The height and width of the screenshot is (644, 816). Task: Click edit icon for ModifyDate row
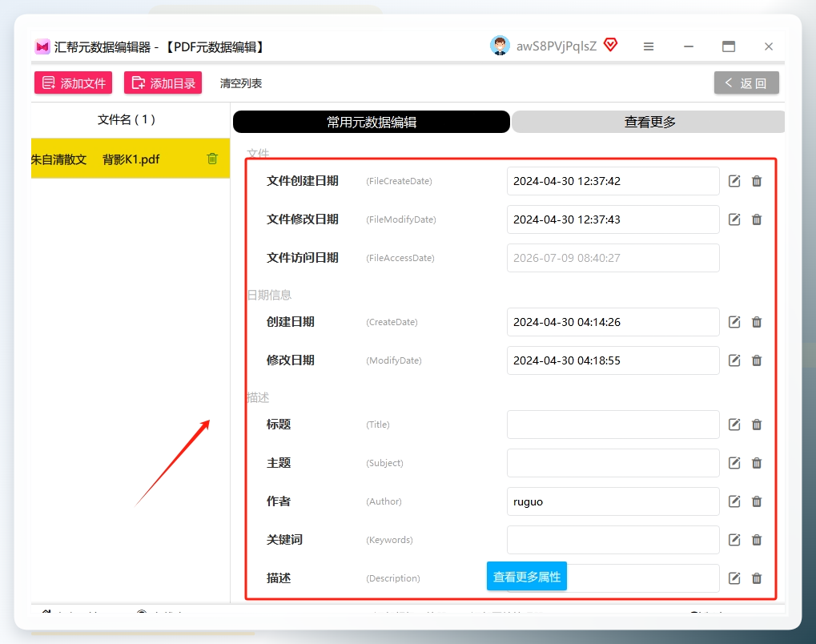coord(734,360)
